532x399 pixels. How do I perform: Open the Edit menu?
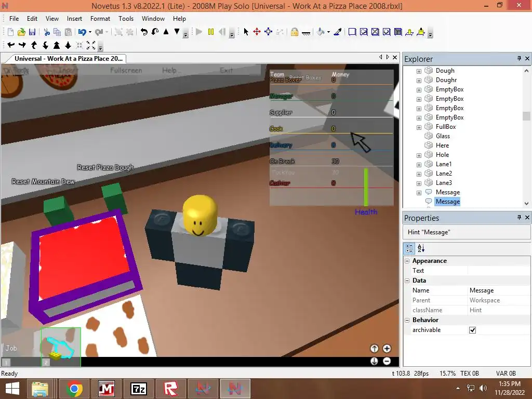32,19
